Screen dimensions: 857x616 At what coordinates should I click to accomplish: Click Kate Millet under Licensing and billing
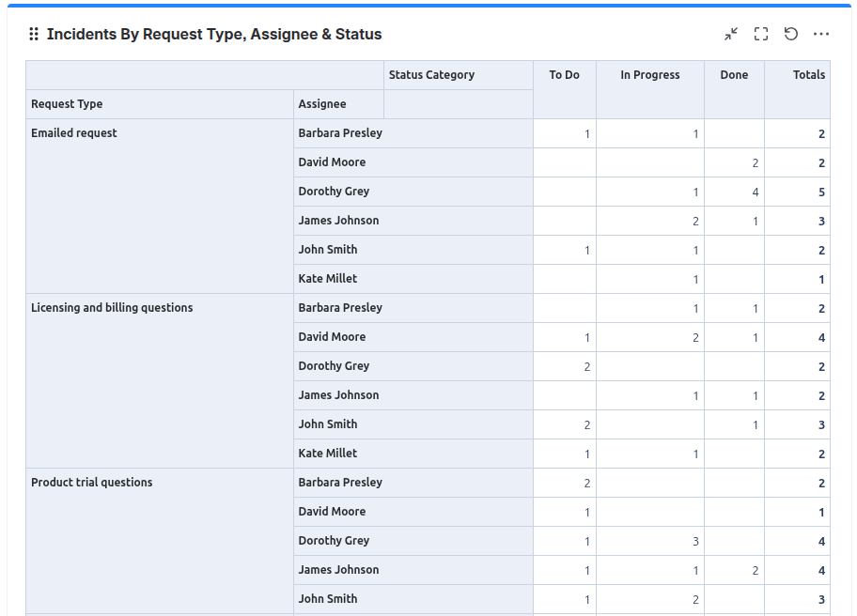click(x=327, y=454)
